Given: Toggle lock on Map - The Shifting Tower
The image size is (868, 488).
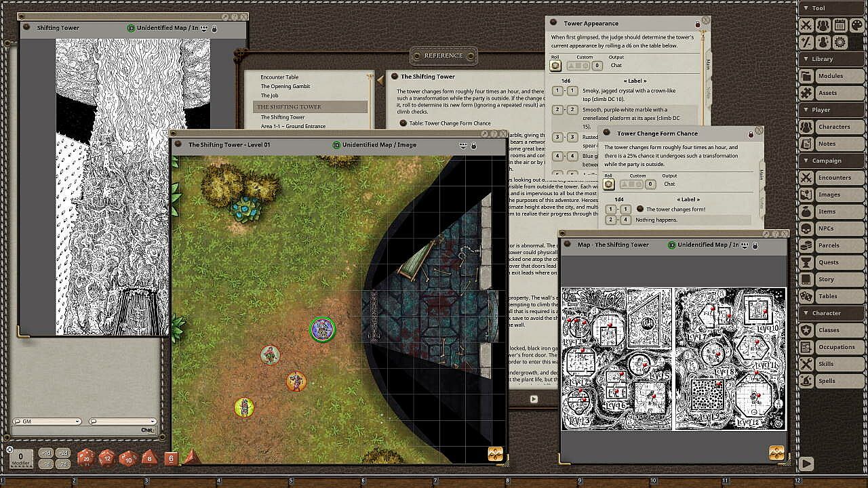Looking at the screenshot, I should pos(755,245).
